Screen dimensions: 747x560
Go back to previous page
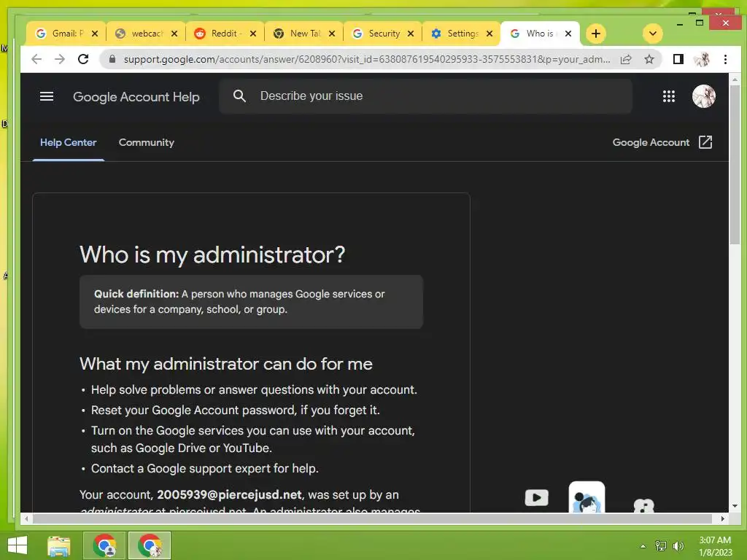(x=36, y=59)
